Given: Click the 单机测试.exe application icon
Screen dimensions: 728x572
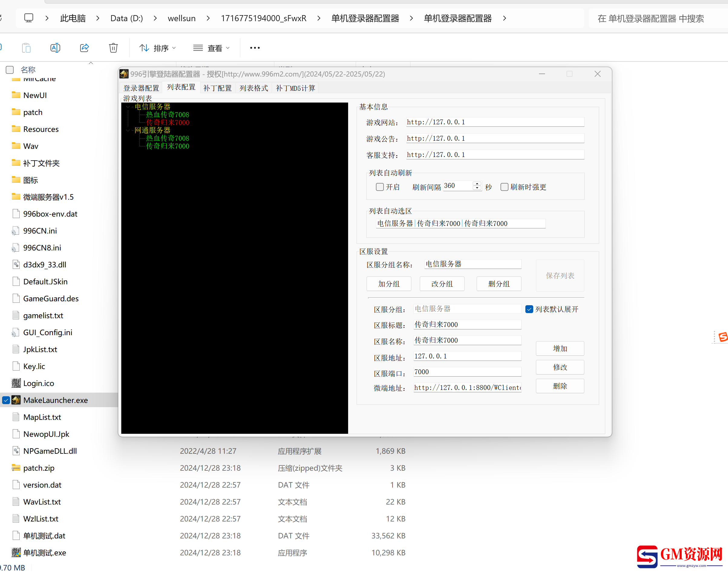Looking at the screenshot, I should 16,552.
